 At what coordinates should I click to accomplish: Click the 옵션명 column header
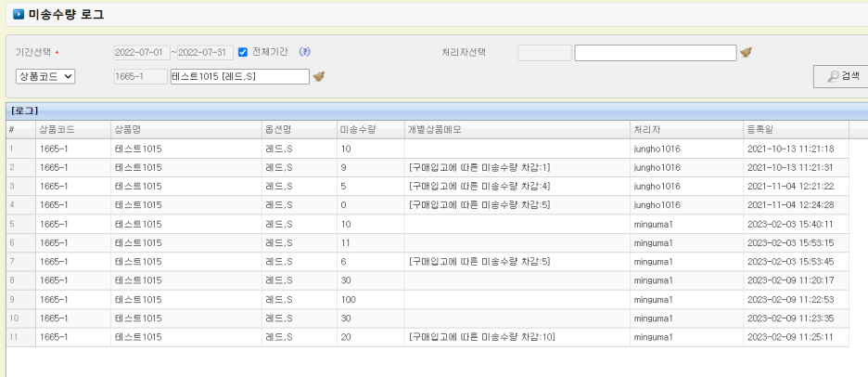(299, 129)
